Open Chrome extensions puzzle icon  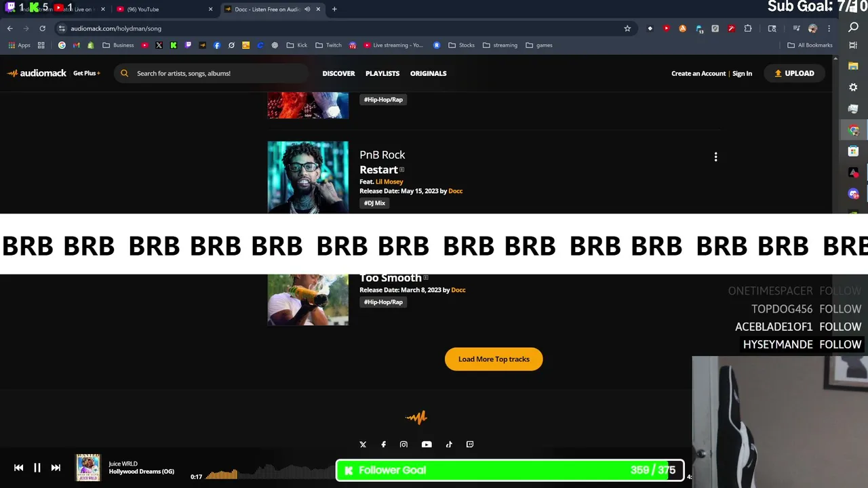pos(748,28)
